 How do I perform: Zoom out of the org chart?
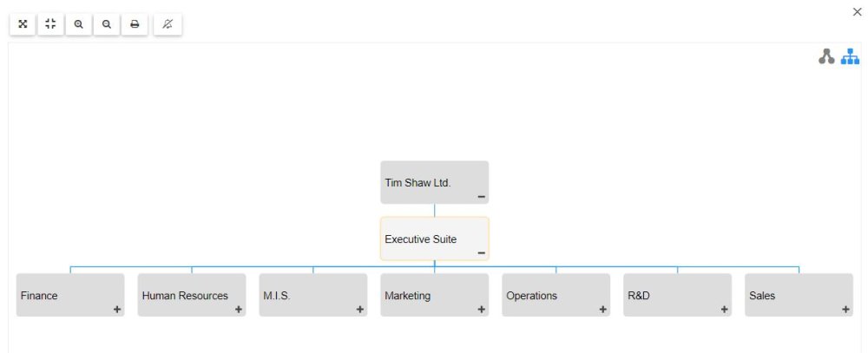click(106, 24)
